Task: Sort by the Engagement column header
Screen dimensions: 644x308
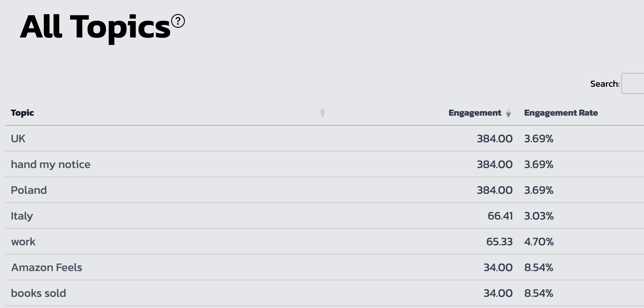Action: click(475, 113)
